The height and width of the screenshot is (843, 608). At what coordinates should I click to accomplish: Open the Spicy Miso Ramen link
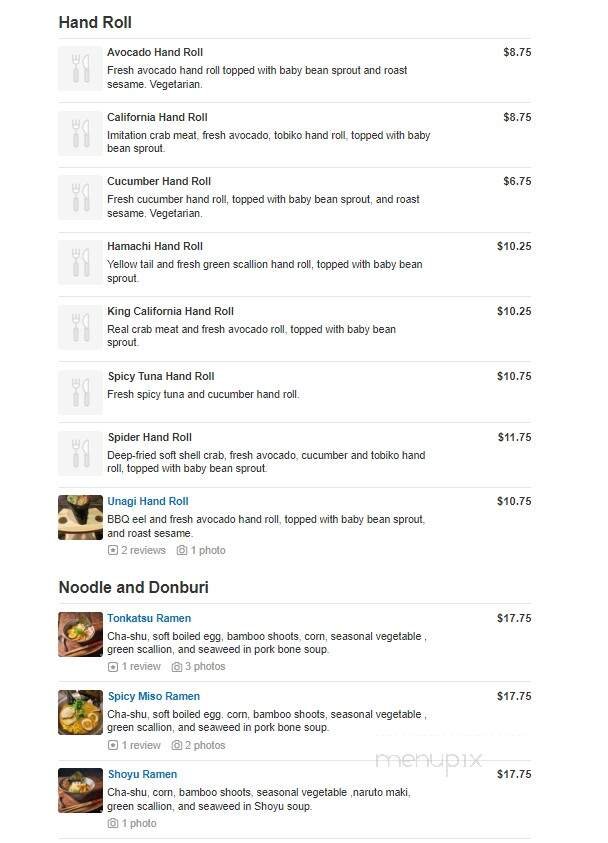153,696
